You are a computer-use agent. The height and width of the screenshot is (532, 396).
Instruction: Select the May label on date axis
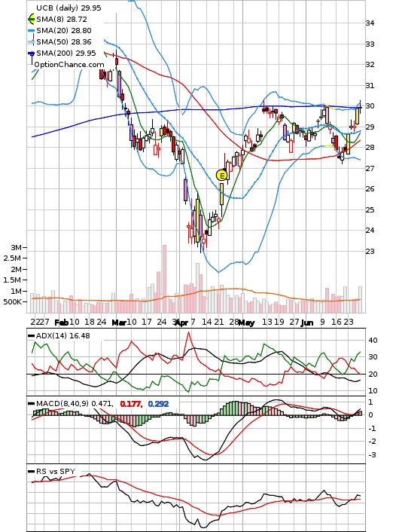click(x=246, y=323)
